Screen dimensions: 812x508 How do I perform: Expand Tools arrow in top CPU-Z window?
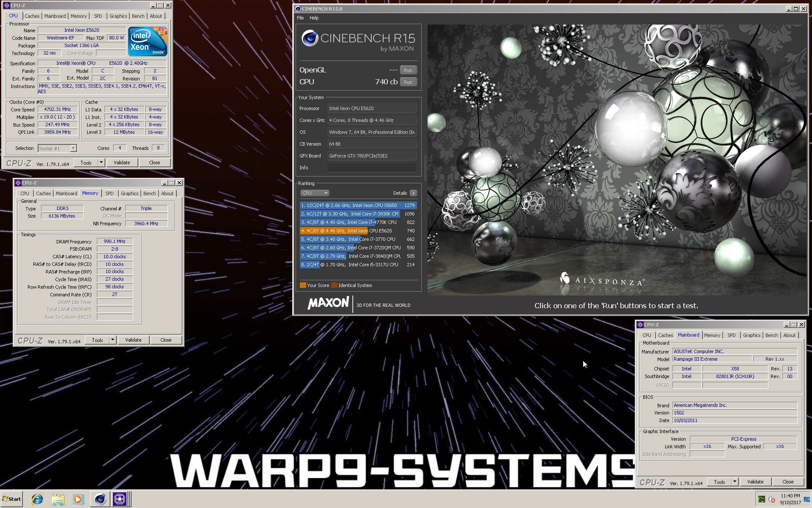(101, 163)
